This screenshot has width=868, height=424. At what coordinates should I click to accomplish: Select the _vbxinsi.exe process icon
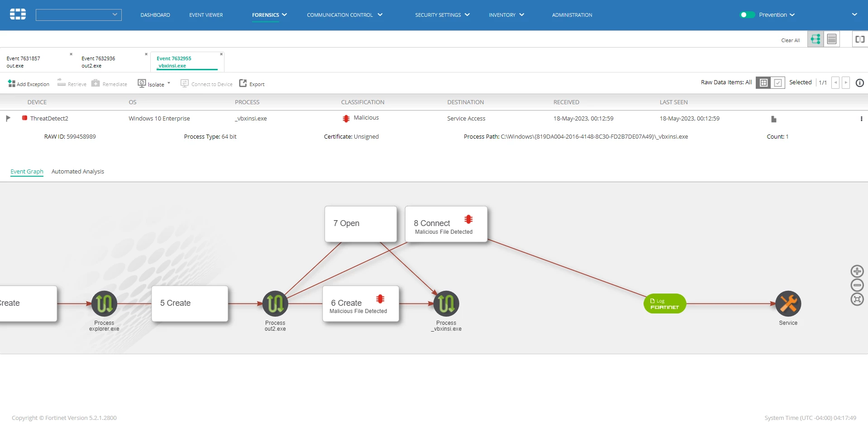pyautogui.click(x=446, y=304)
